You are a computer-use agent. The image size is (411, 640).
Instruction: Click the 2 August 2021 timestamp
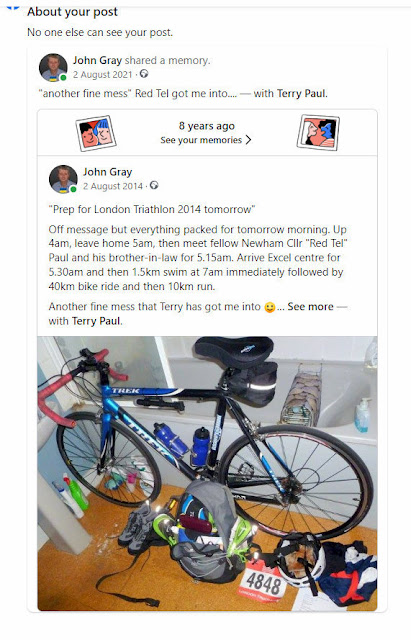tap(103, 75)
